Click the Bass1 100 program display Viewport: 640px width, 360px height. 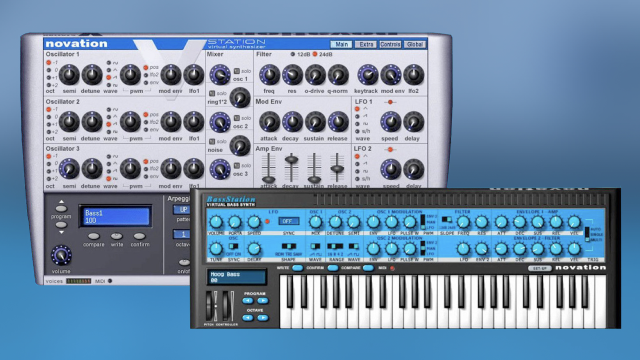[116, 216]
